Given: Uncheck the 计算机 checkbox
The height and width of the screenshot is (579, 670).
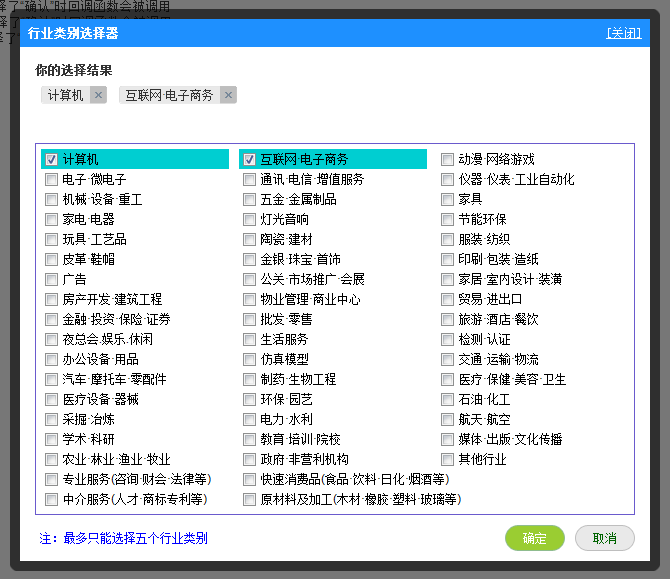Looking at the screenshot, I should coord(51,160).
